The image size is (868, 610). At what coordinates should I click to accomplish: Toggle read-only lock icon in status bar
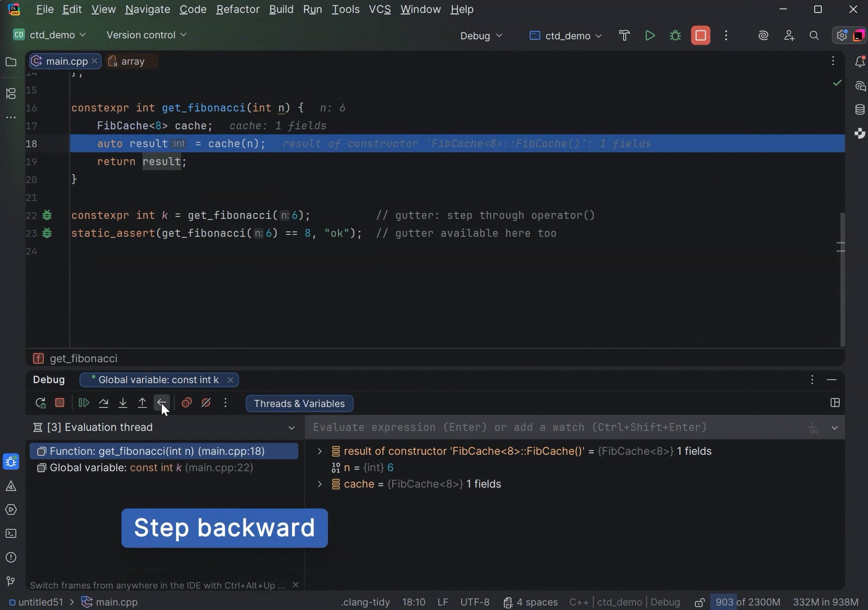click(699, 602)
